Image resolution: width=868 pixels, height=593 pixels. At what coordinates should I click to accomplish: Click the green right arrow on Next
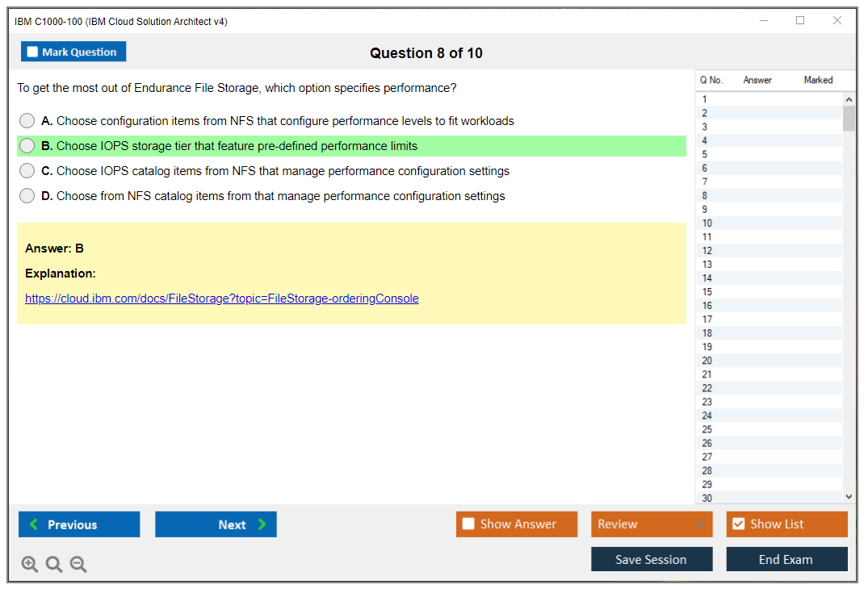click(262, 524)
